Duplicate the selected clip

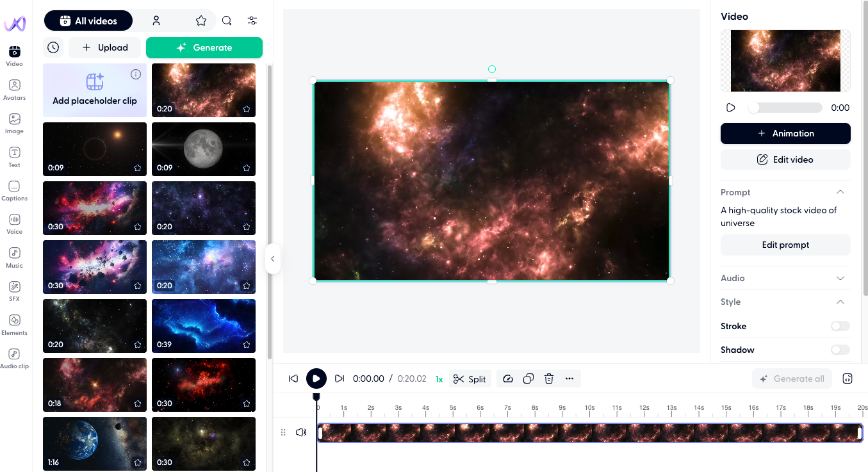tap(528, 378)
